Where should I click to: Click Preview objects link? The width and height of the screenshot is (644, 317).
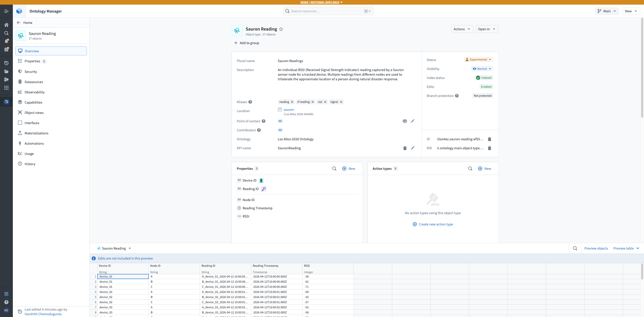[x=596, y=248]
